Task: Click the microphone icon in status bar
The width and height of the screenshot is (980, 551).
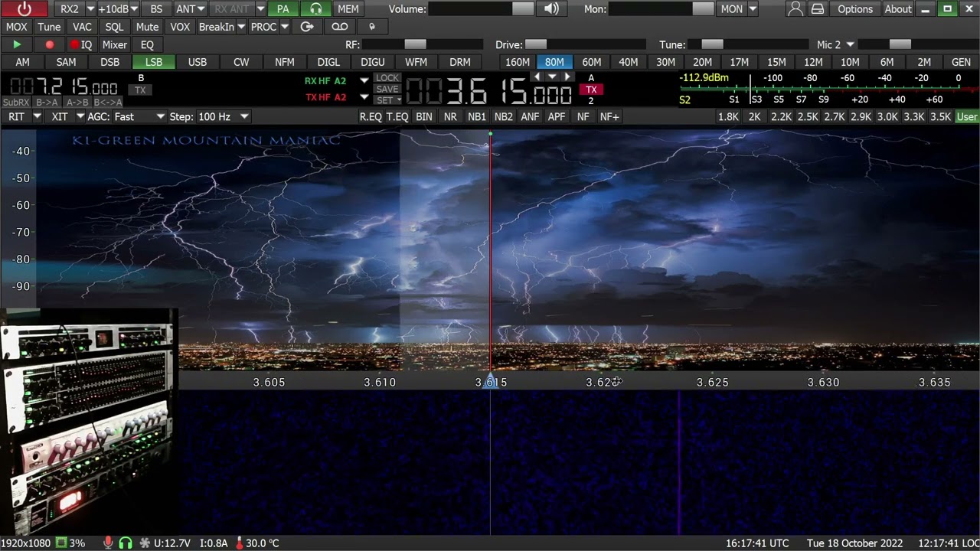Action: 108,543
